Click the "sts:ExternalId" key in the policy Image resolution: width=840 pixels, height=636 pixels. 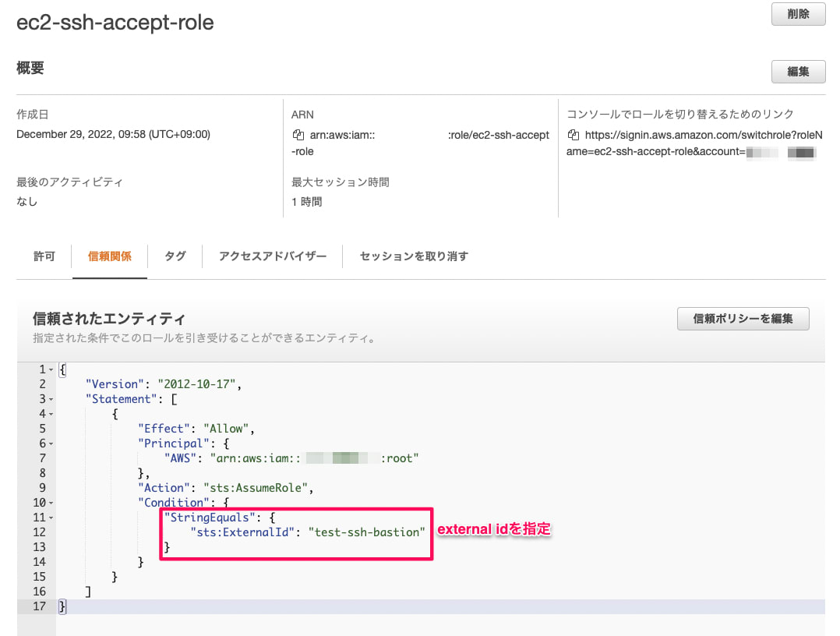(x=242, y=532)
